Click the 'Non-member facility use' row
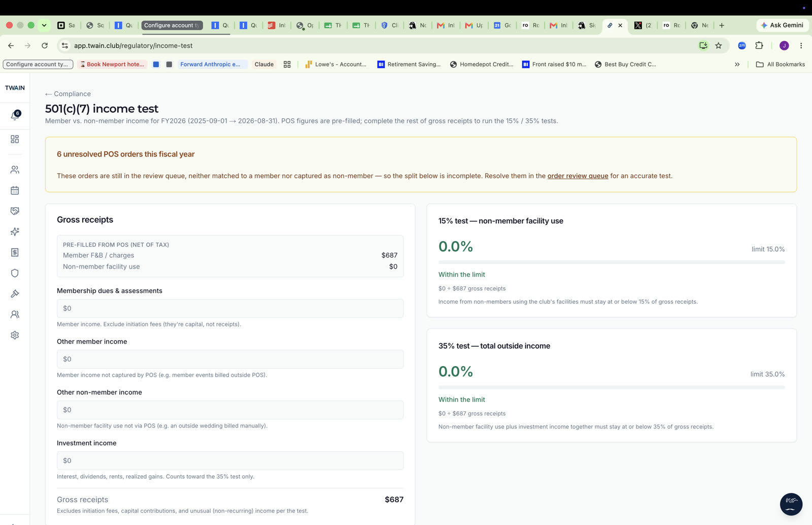This screenshot has width=812, height=525. 230,267
